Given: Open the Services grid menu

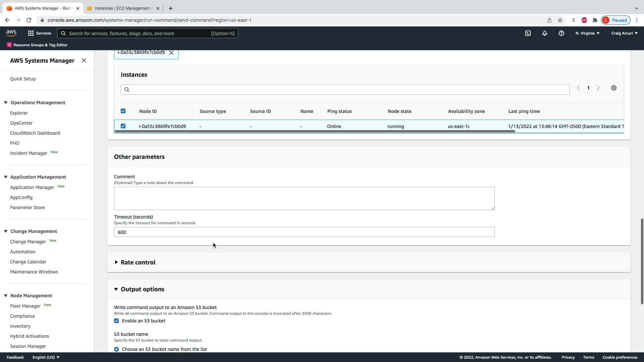Looking at the screenshot, I should (x=39, y=33).
